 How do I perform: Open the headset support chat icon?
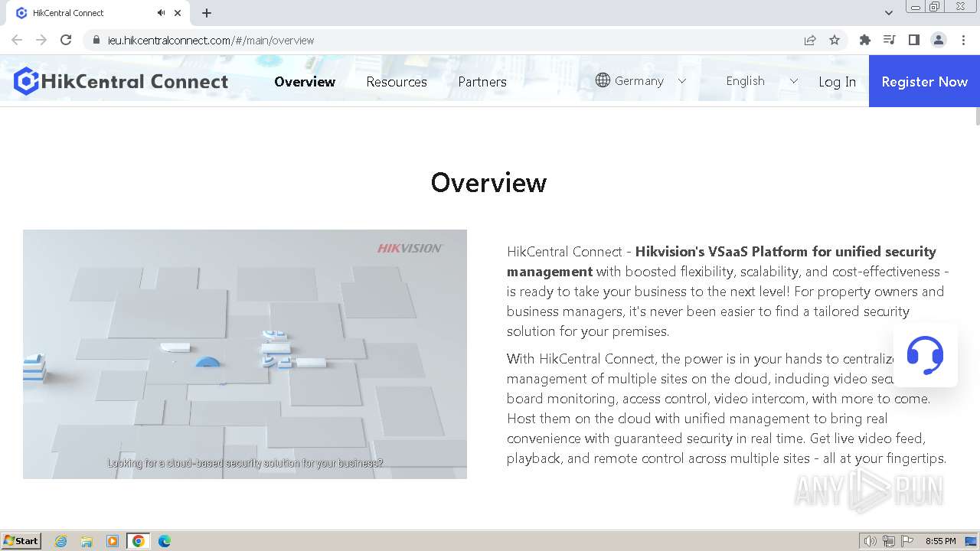pyautogui.click(x=925, y=355)
